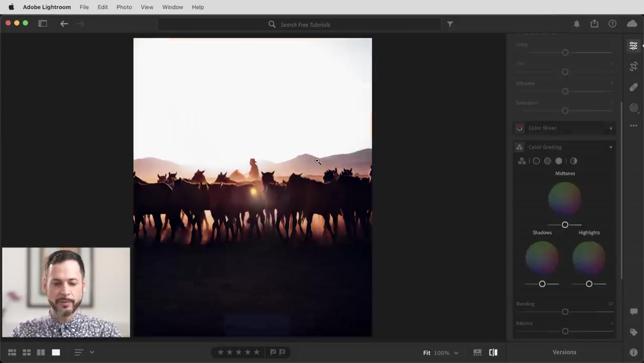Click the Midtones color wheel
The image size is (644, 363).
pyautogui.click(x=565, y=199)
